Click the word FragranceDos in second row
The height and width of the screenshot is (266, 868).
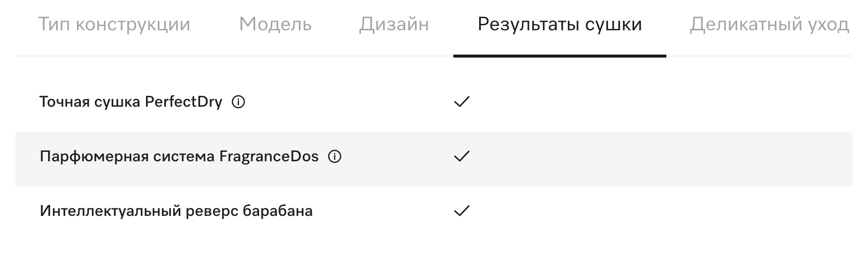click(269, 157)
